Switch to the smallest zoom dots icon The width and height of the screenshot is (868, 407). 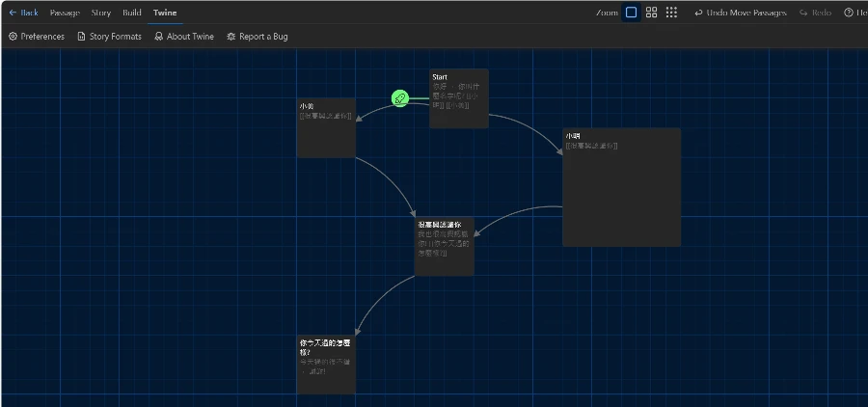[x=671, y=13]
